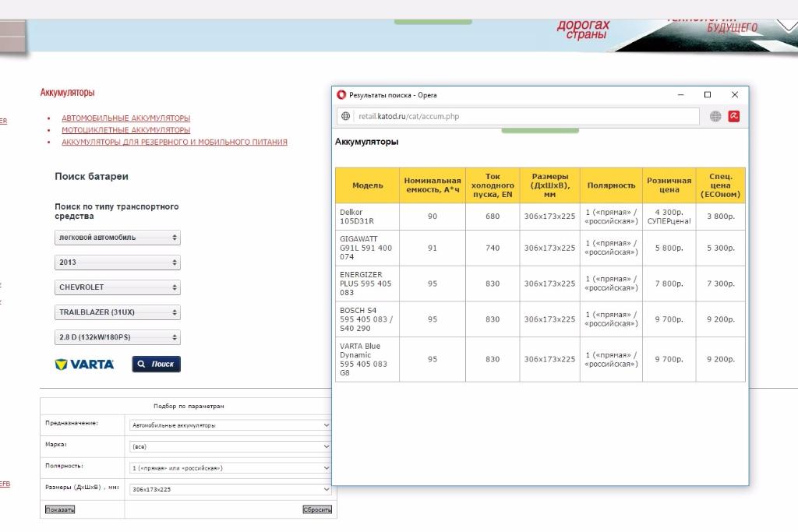The width and height of the screenshot is (798, 532).
Task: Click the '5 800р.' retail price cell
Action: click(669, 248)
